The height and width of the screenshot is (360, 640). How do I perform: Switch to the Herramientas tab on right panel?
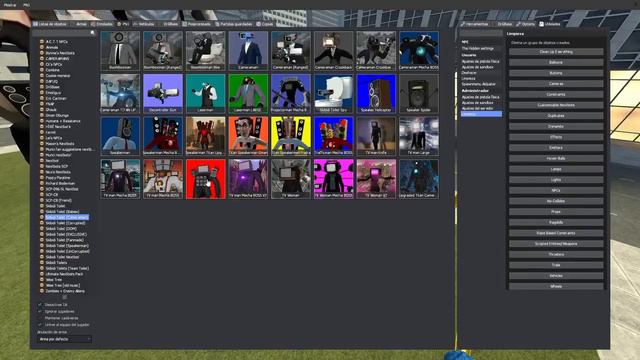pos(475,24)
